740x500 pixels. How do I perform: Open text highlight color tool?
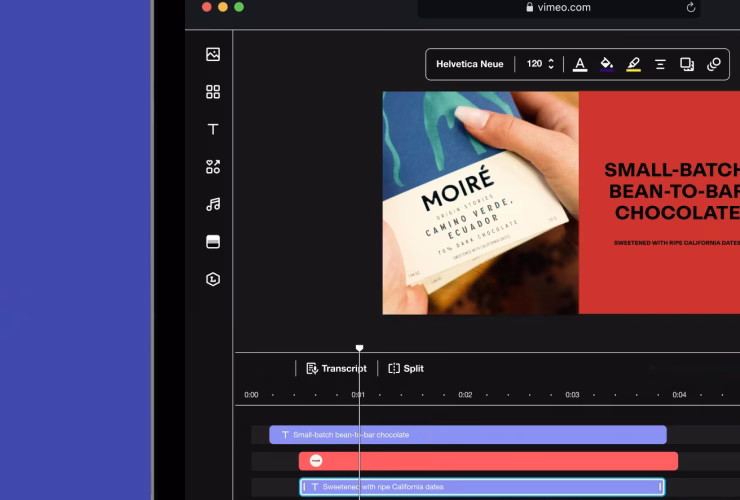633,64
